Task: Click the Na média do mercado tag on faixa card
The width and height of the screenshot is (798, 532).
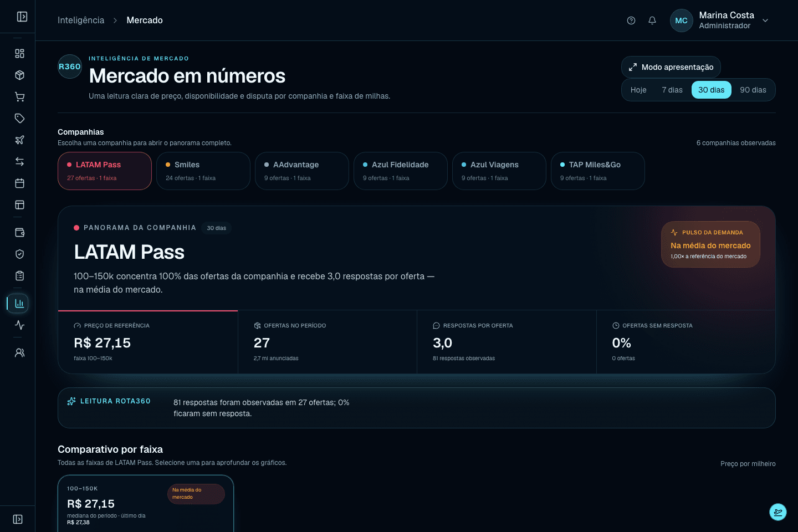Action: 196,494
